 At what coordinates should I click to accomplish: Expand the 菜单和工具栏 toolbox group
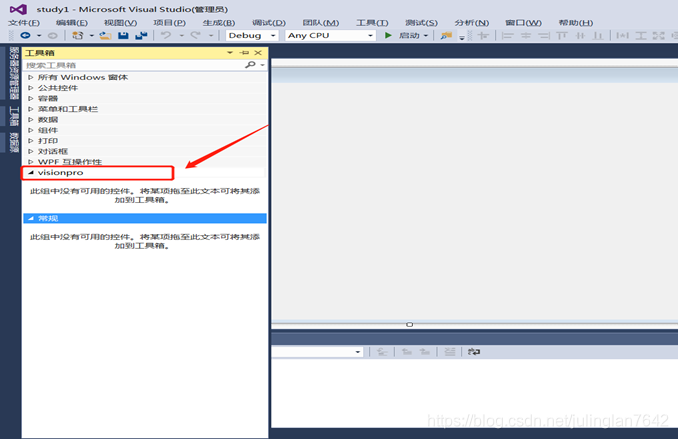[31, 109]
